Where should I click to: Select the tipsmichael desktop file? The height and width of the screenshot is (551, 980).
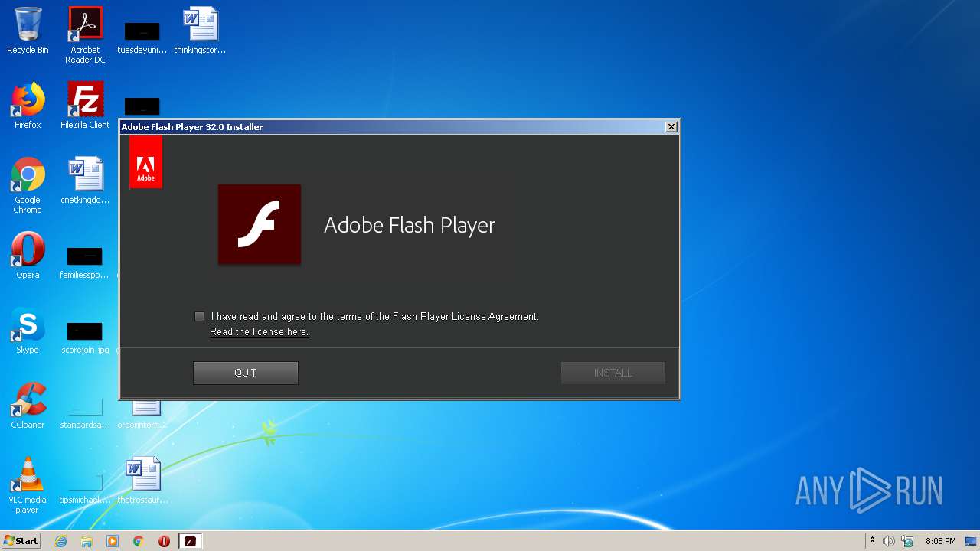[85, 487]
